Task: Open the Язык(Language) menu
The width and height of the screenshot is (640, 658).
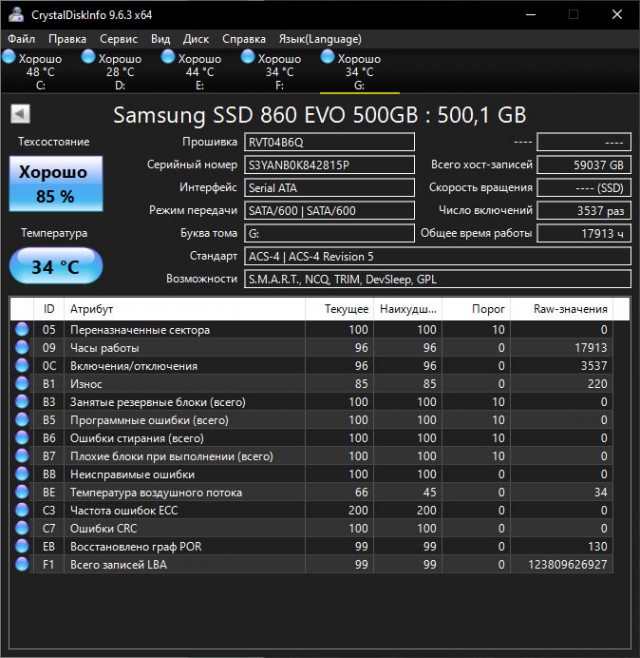Action: [319, 39]
